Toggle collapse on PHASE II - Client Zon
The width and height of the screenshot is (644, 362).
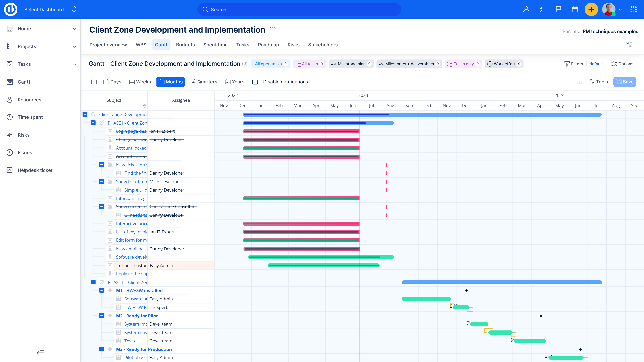(x=93, y=282)
